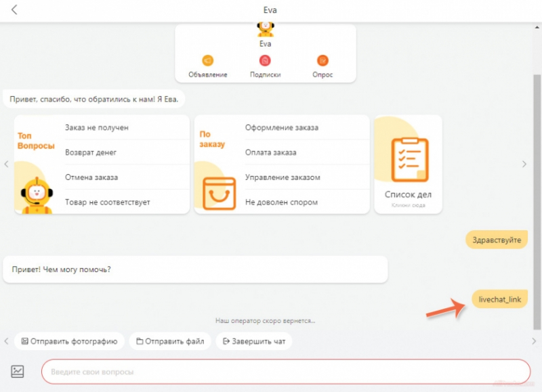Image resolution: width=542 pixels, height=392 pixels.
Task: Click Отправить фотографию button
Action: 69,341
